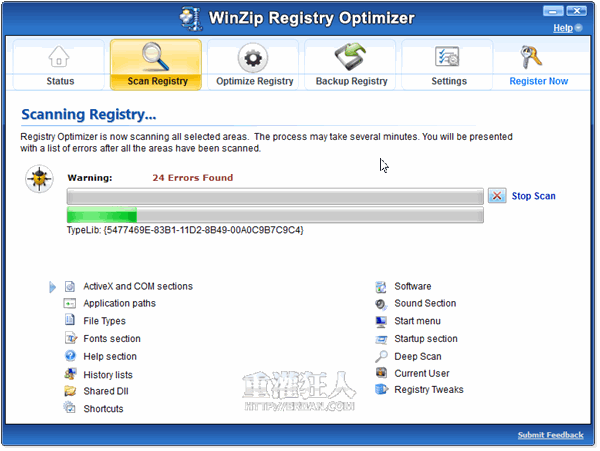Click the red X stop scan icon
The width and height of the screenshot is (600, 451).
pyautogui.click(x=497, y=196)
